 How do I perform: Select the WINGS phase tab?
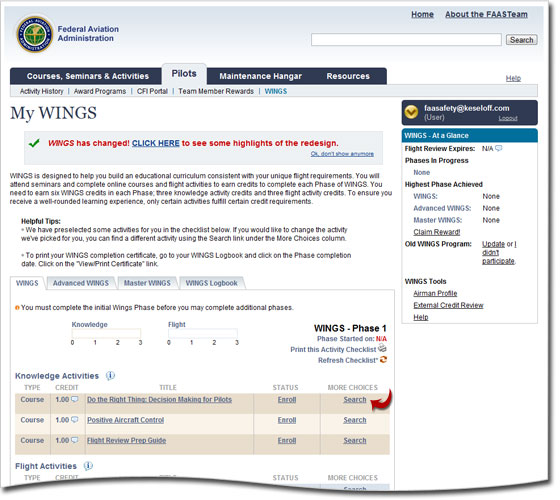tap(27, 283)
